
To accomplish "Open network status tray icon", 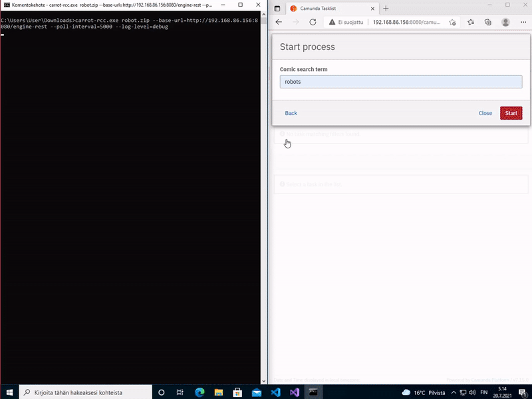I will (x=463, y=392).
